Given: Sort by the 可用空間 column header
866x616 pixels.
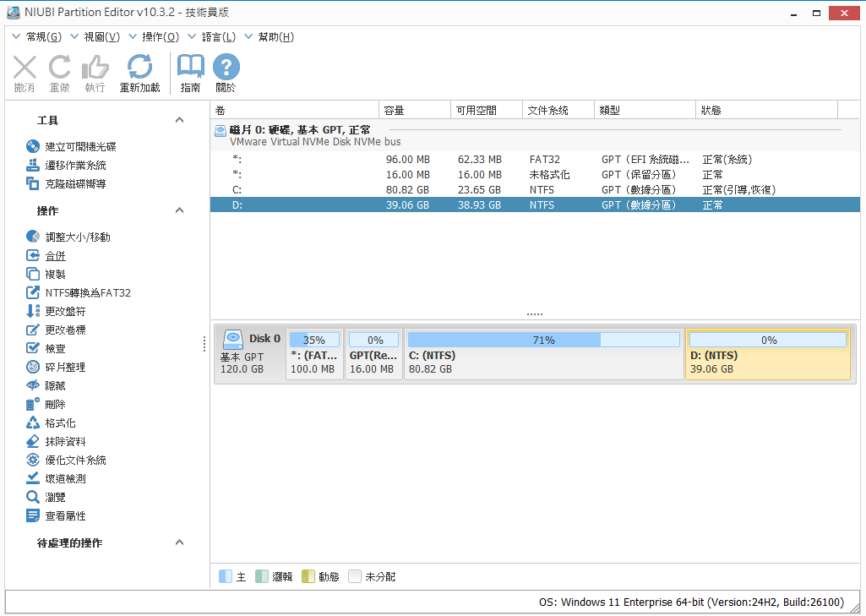Looking at the screenshot, I should pyautogui.click(x=487, y=110).
